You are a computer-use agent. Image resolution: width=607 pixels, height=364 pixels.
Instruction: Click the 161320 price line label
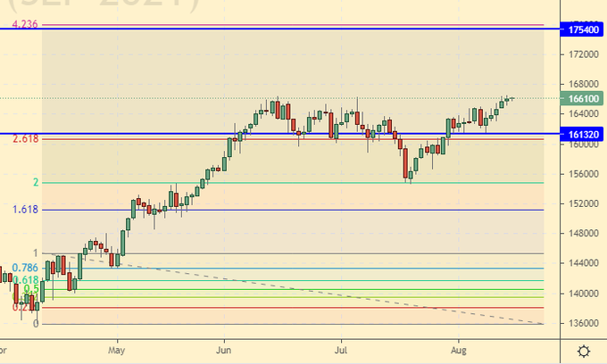(582, 134)
